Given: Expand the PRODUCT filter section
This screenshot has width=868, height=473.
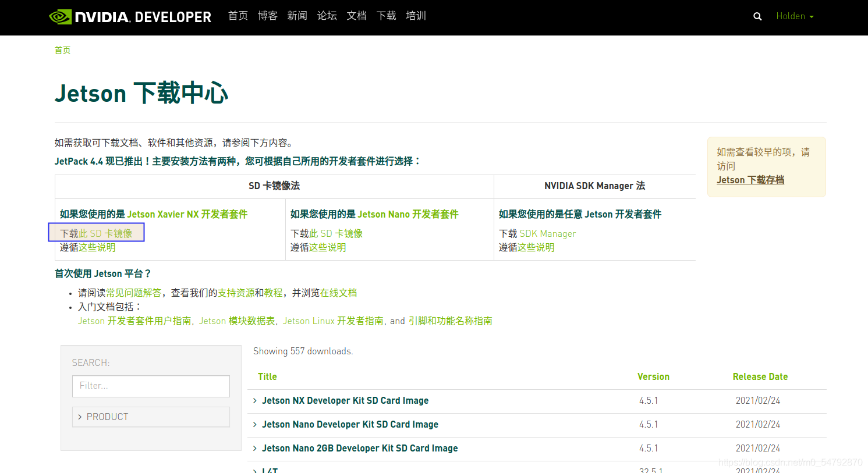Looking at the screenshot, I should (x=151, y=417).
